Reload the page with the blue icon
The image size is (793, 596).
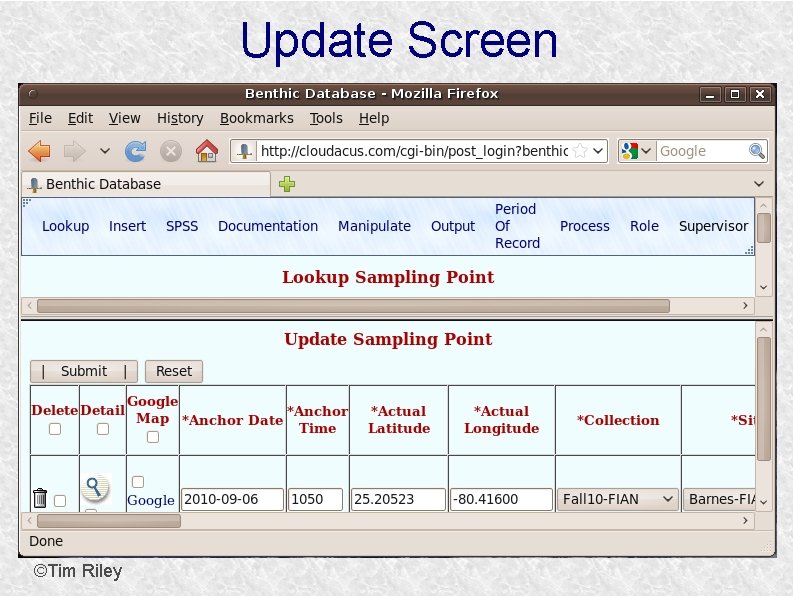[136, 151]
